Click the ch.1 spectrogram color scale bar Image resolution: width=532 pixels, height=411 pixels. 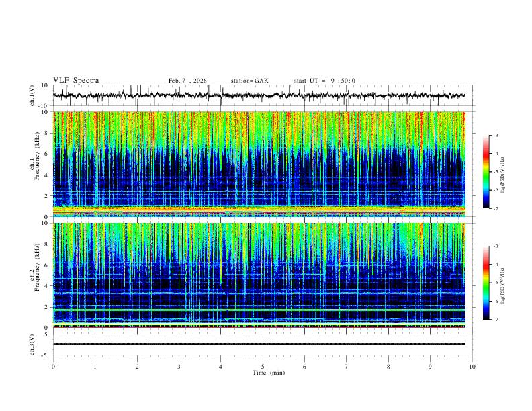pos(486,172)
